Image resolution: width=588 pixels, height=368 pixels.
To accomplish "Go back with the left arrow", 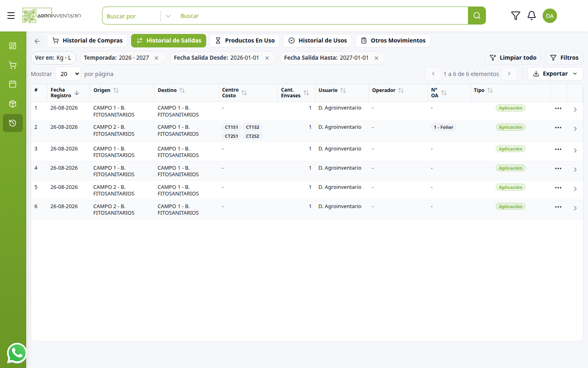I will (37, 41).
